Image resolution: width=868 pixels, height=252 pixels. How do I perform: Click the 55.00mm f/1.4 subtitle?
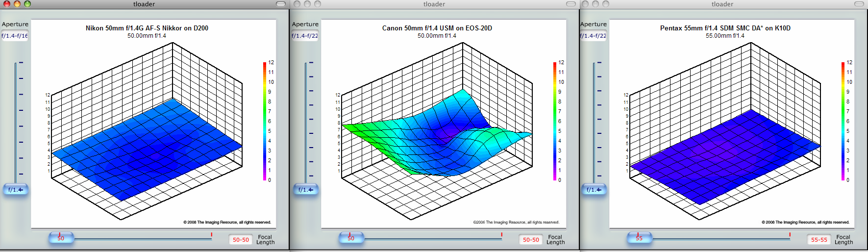tap(725, 36)
